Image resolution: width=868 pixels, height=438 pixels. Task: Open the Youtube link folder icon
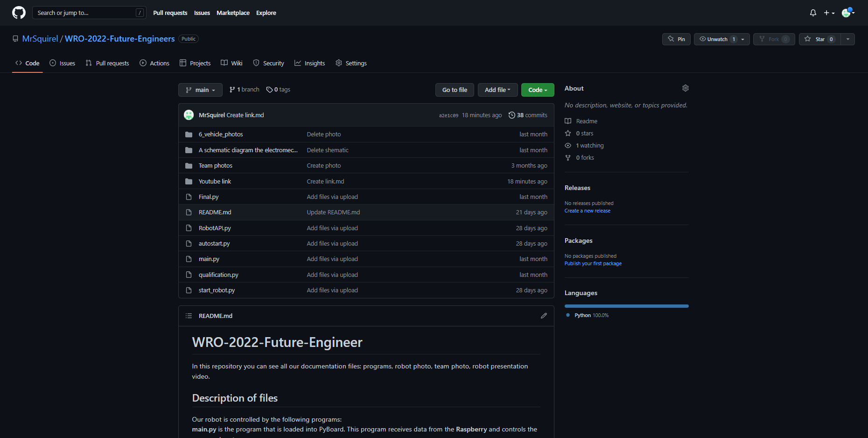pyautogui.click(x=189, y=181)
